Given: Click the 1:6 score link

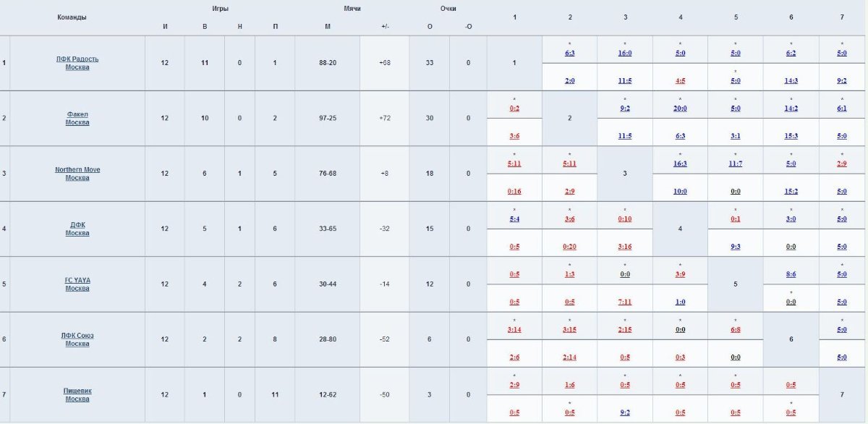Looking at the screenshot, I should point(569,385).
